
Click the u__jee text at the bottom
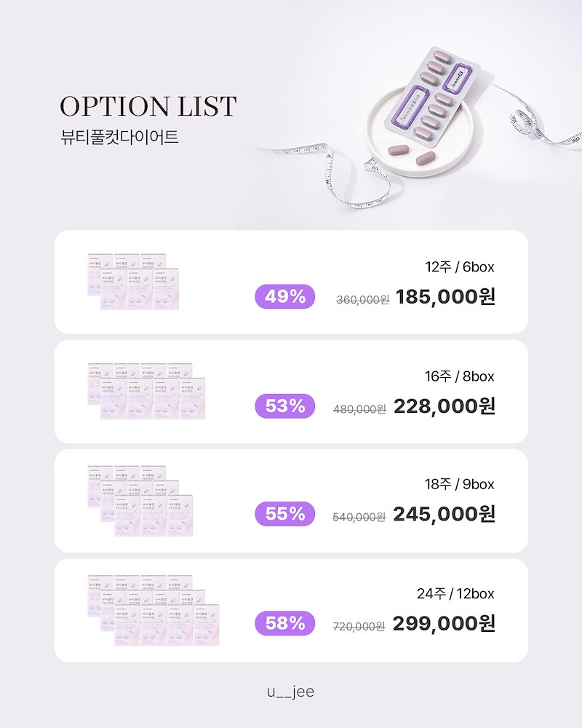[290, 692]
